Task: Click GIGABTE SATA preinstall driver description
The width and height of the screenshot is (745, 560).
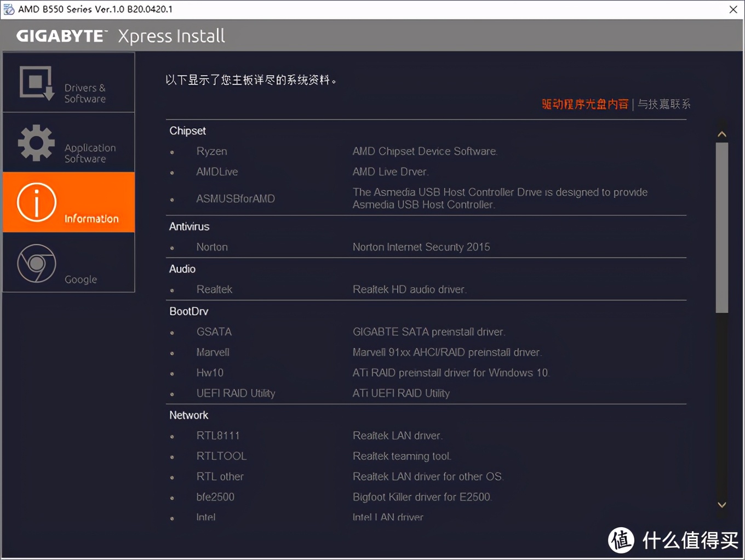Action: coord(428,332)
